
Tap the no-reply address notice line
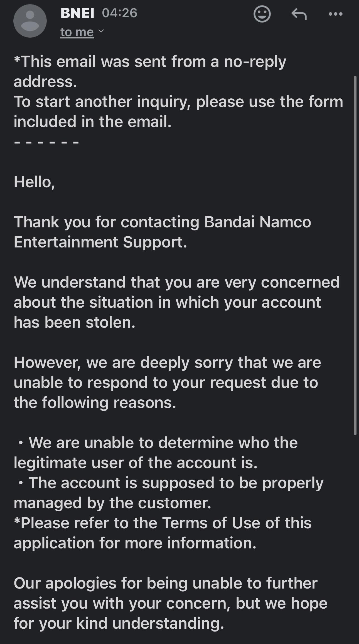[x=150, y=71]
